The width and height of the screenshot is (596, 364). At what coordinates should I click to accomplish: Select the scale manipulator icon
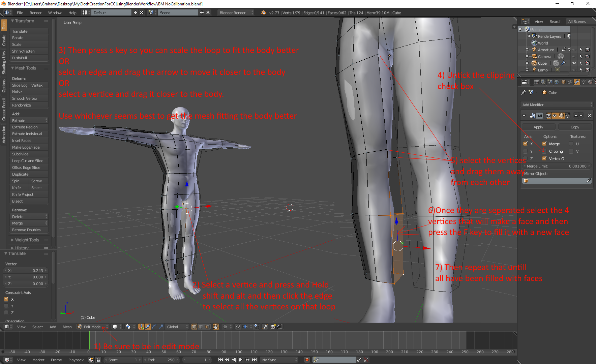coord(161,327)
